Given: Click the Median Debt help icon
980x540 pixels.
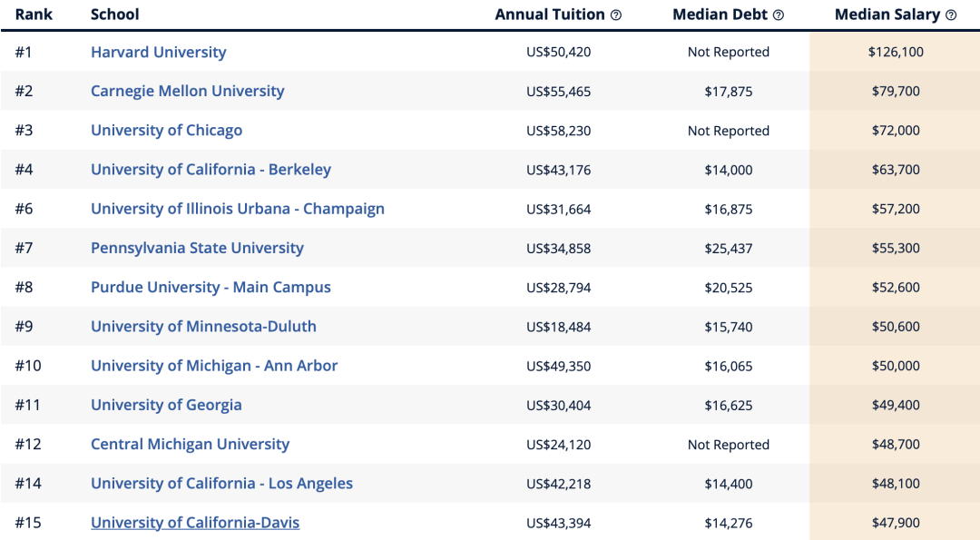Looking at the screenshot, I should [779, 15].
